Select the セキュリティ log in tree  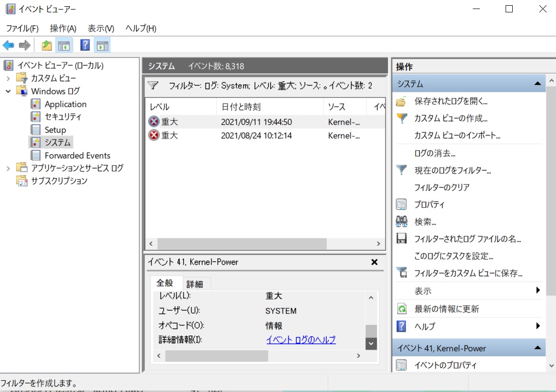[x=63, y=117]
